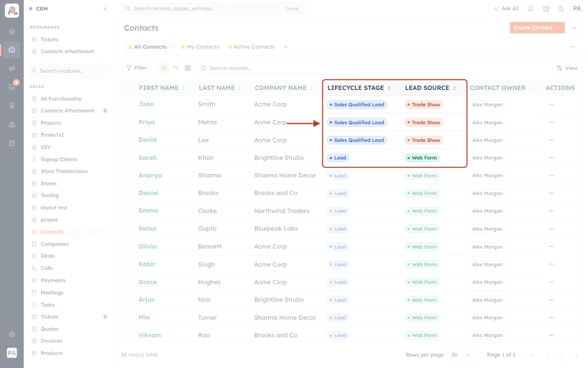
Task: Tick the checkbox for Priya Mehta's row
Action: [127, 122]
